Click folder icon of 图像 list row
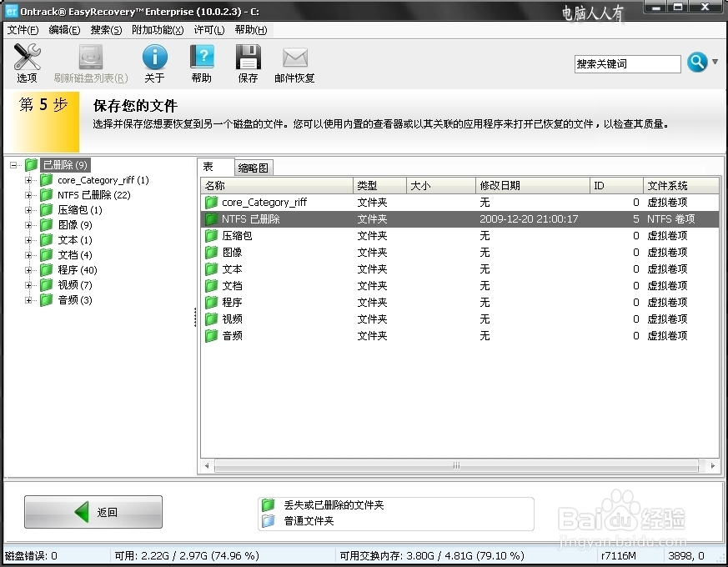This screenshot has height=567, width=728. 211,252
